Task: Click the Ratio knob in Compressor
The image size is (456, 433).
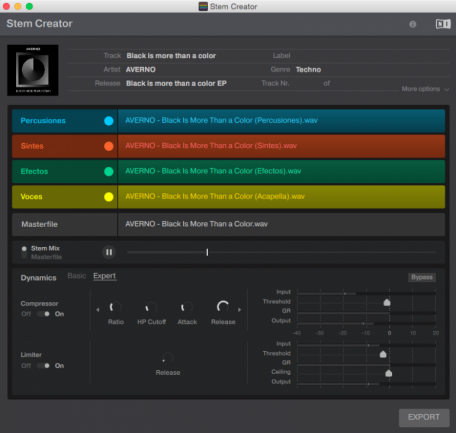Action: [x=115, y=307]
